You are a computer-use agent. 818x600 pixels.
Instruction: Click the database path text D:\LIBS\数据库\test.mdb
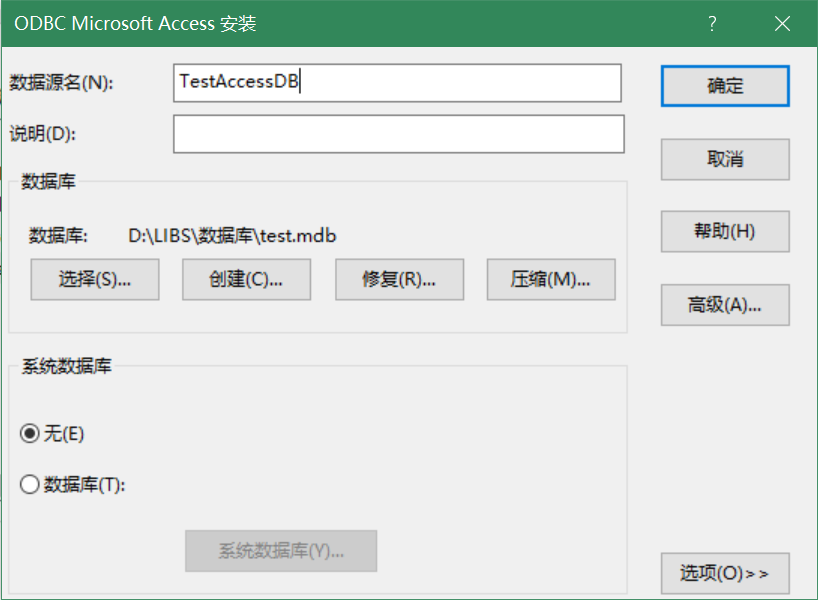coord(232,236)
